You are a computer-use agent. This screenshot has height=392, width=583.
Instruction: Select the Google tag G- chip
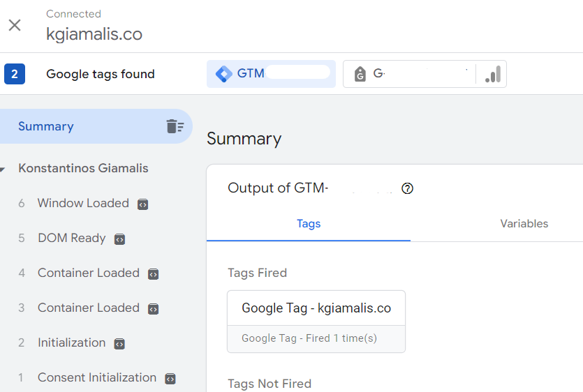coord(409,74)
